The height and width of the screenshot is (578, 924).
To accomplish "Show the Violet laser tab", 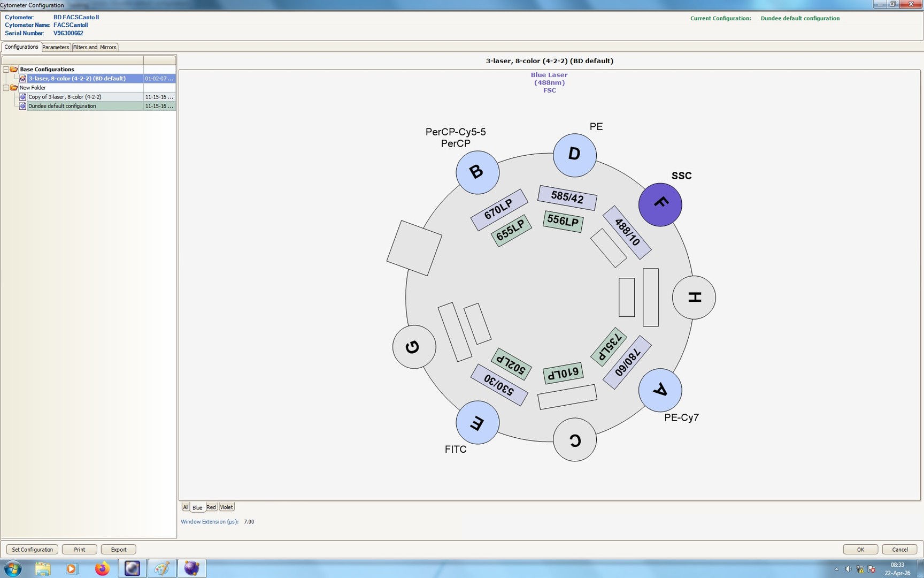I will point(227,507).
